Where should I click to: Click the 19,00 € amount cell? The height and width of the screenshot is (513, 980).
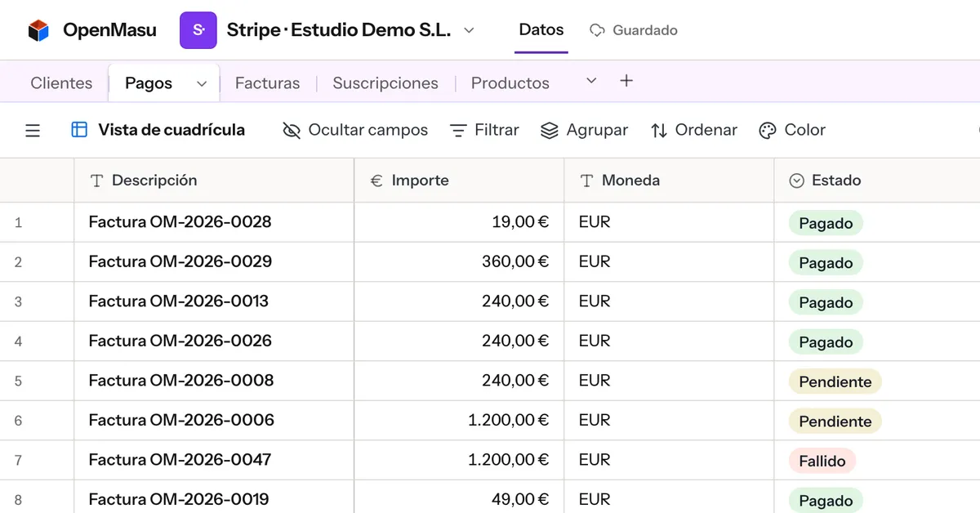click(x=459, y=222)
